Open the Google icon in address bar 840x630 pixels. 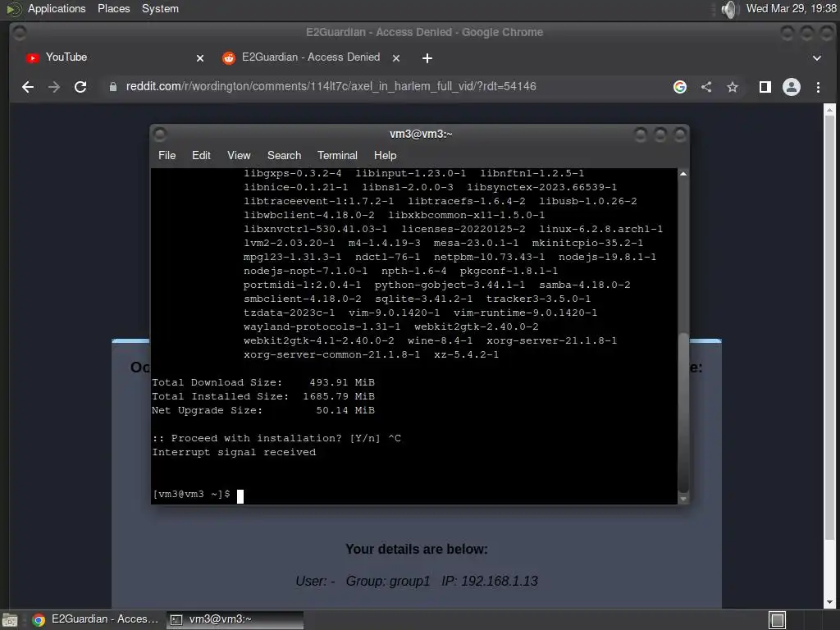(x=680, y=87)
